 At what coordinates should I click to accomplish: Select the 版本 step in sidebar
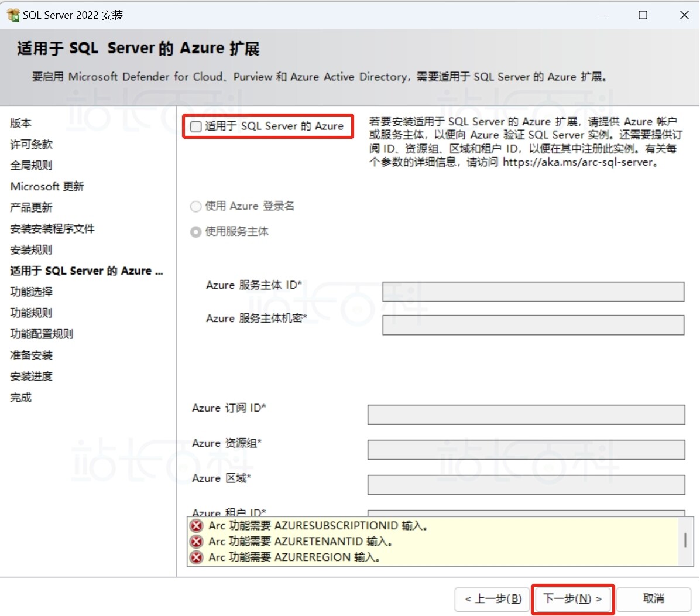tap(21, 124)
